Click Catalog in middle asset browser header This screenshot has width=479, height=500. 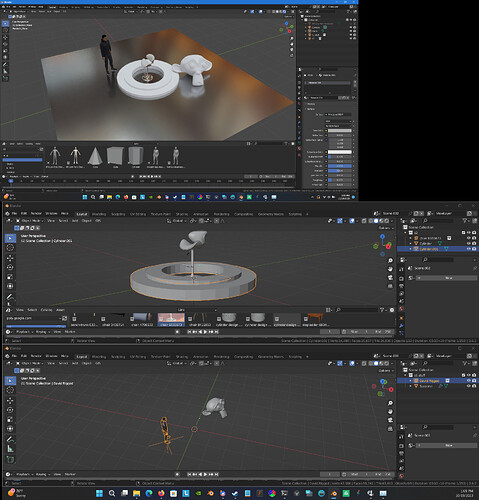tap(46, 310)
